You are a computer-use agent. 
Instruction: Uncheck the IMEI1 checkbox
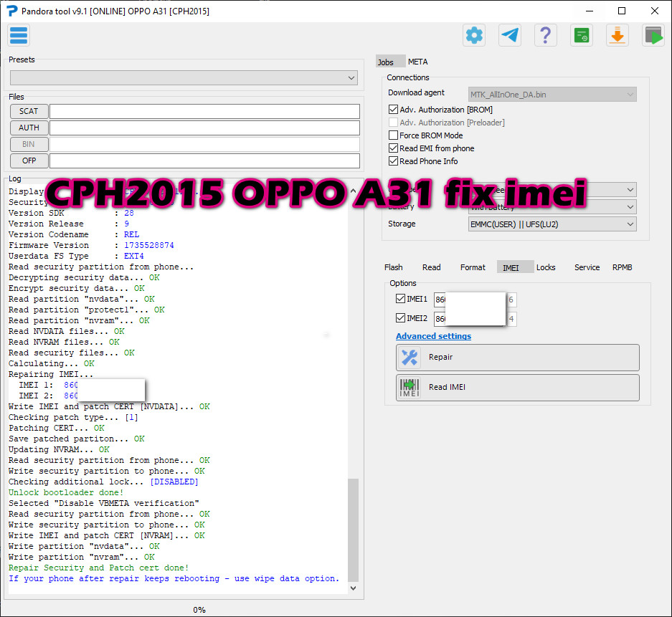(x=400, y=298)
